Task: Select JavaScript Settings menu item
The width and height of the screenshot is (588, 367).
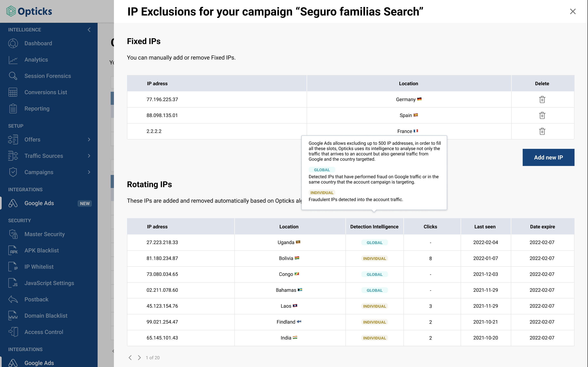Action: 49,282
